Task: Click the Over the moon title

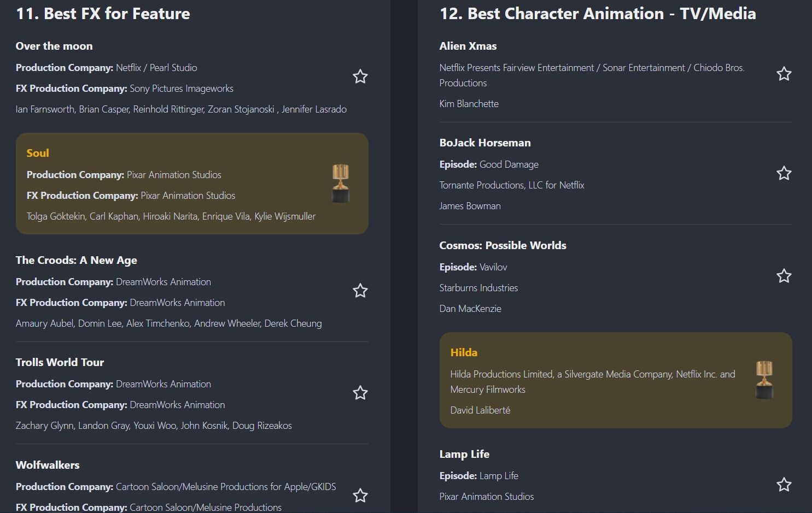Action: point(54,46)
